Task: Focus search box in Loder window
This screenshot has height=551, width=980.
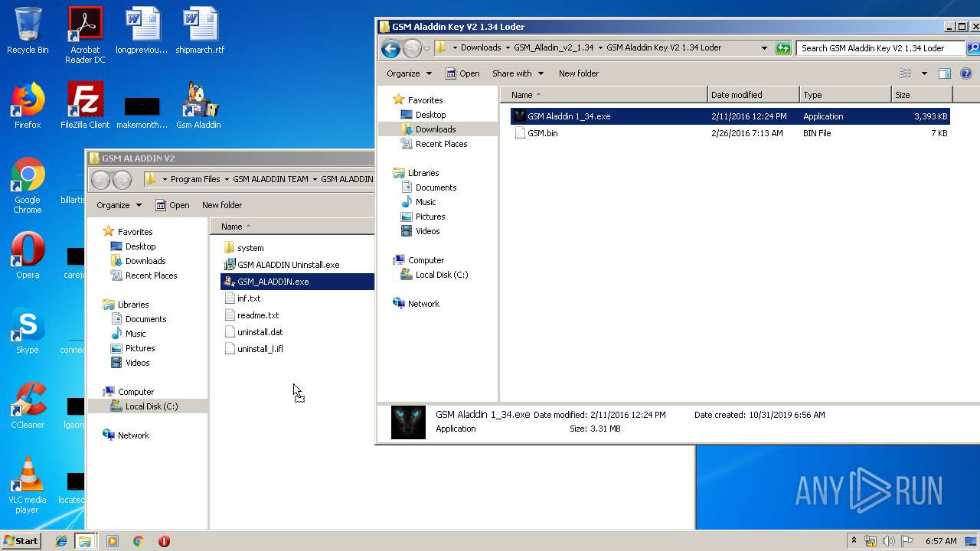Action: point(880,47)
